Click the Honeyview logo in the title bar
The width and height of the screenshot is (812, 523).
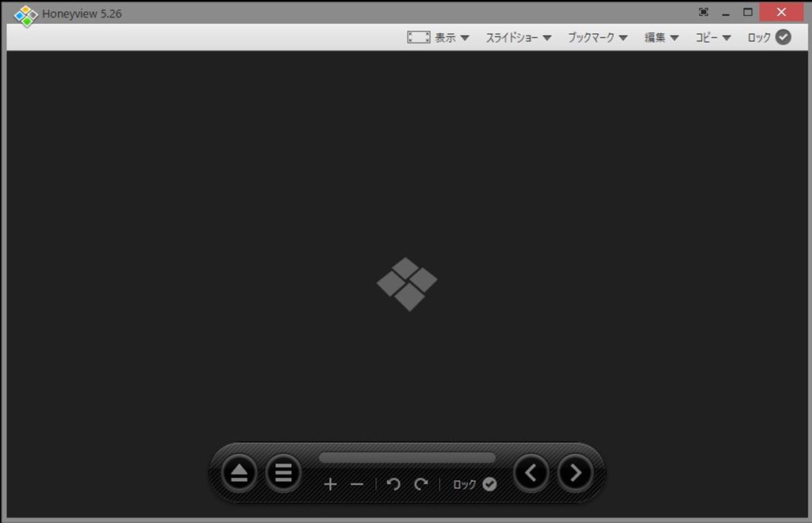[x=26, y=14]
